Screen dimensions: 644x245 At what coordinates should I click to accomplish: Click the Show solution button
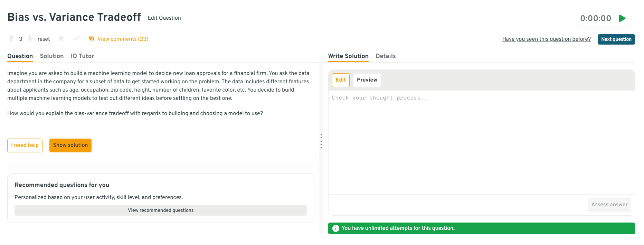pyautogui.click(x=70, y=145)
